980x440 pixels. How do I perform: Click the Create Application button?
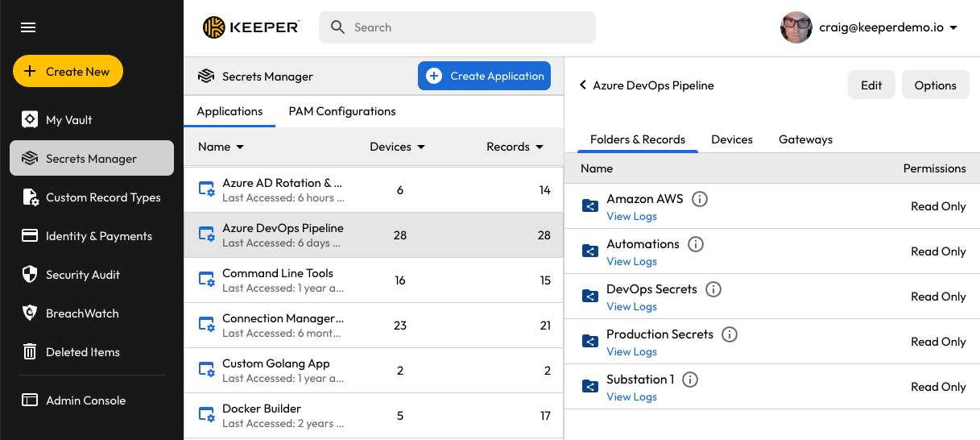coord(484,76)
